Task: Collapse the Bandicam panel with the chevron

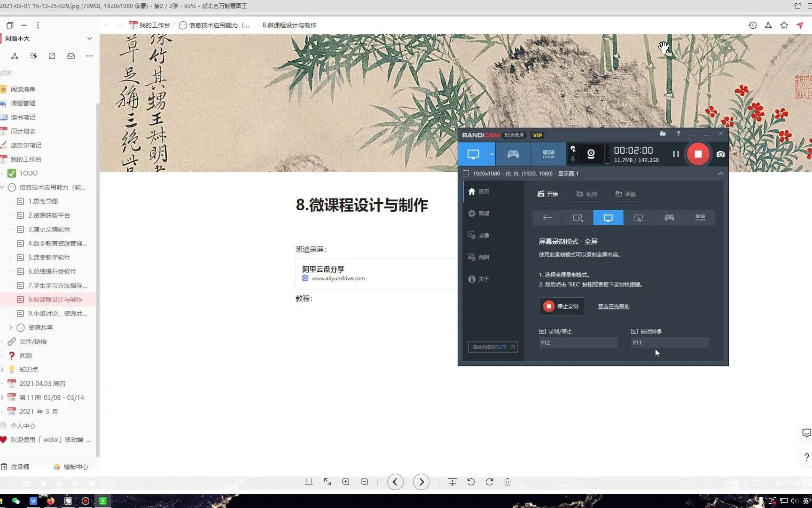Action: 720,174
